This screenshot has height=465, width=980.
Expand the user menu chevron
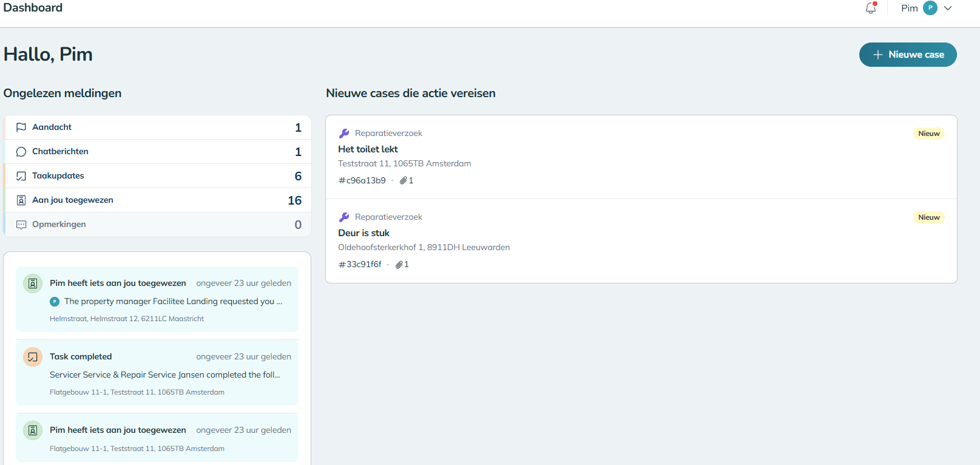click(x=948, y=8)
